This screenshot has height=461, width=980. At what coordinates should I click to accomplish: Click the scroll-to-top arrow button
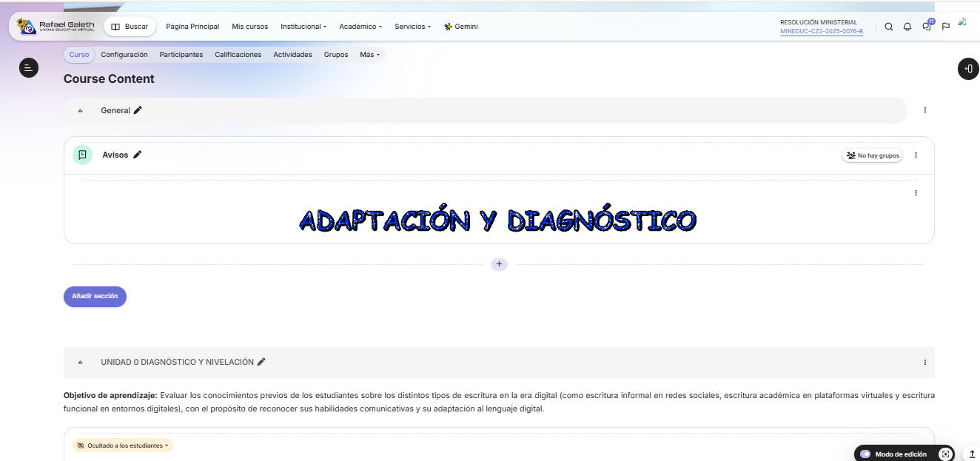click(972, 454)
